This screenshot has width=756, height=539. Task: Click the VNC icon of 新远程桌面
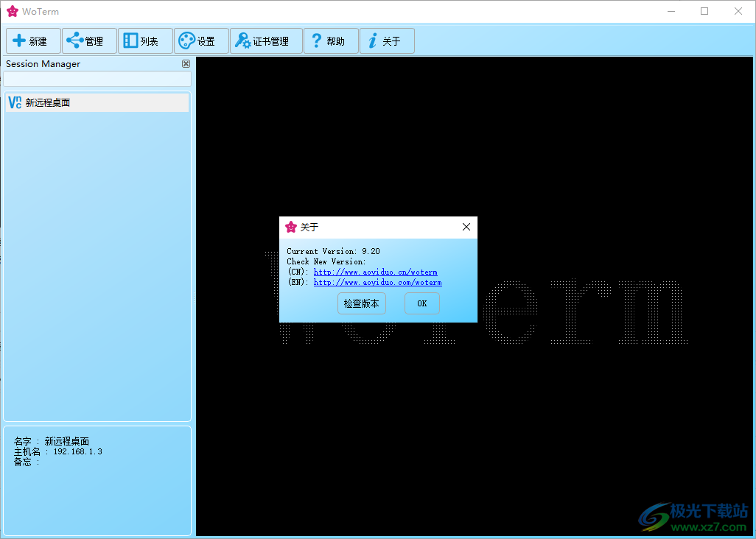click(15, 102)
